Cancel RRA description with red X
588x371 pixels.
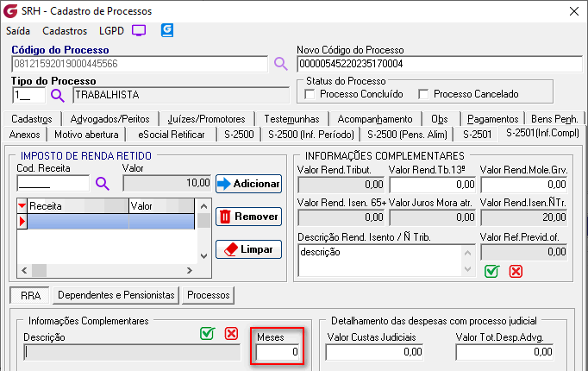(231, 334)
